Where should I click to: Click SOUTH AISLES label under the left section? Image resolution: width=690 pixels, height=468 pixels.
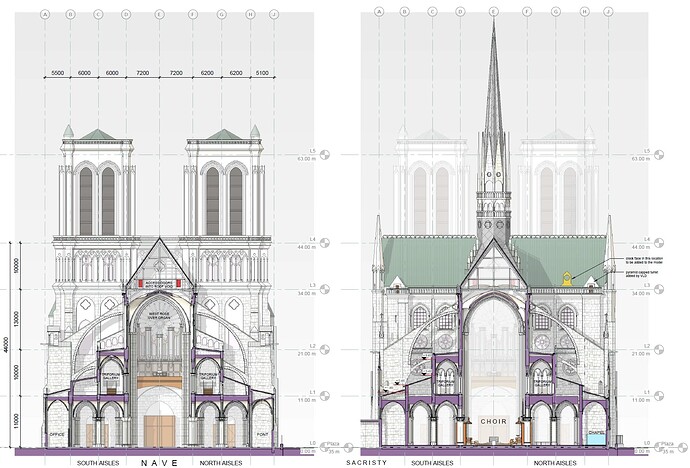(98, 463)
